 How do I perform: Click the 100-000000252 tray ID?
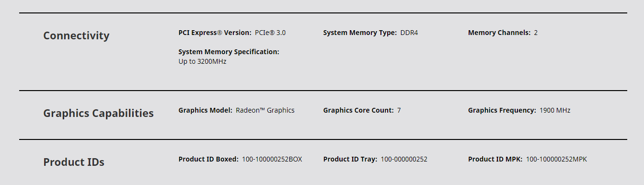pyautogui.click(x=404, y=159)
